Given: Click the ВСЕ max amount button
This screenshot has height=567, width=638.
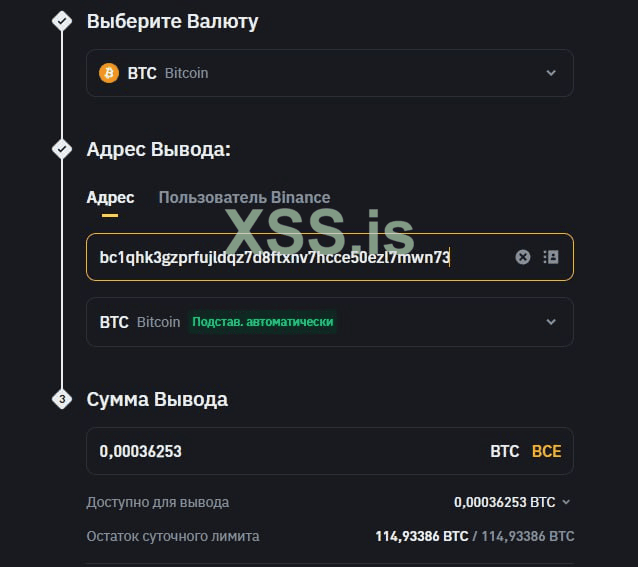Looking at the screenshot, I should (546, 451).
